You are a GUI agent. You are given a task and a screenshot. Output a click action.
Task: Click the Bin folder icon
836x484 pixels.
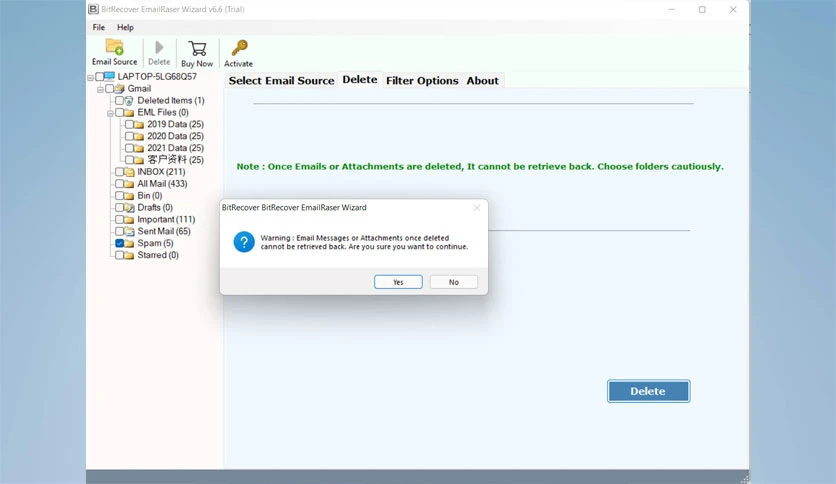click(129, 196)
